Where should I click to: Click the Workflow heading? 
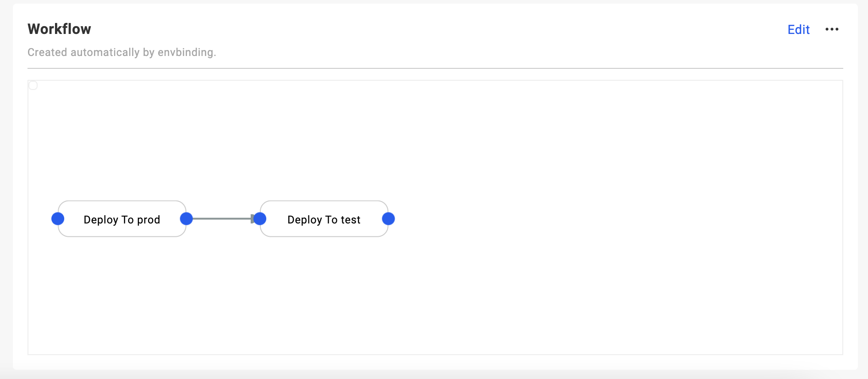pyautogui.click(x=60, y=29)
